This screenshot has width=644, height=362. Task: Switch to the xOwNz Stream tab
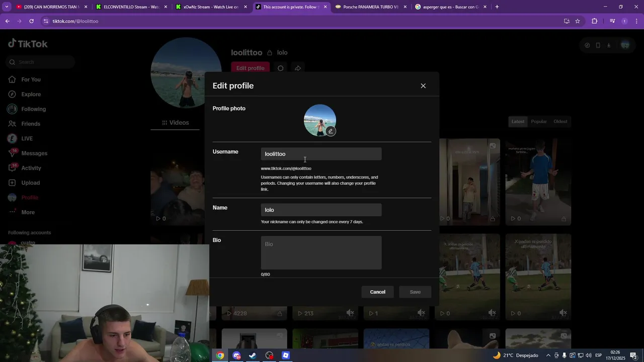coord(211,7)
